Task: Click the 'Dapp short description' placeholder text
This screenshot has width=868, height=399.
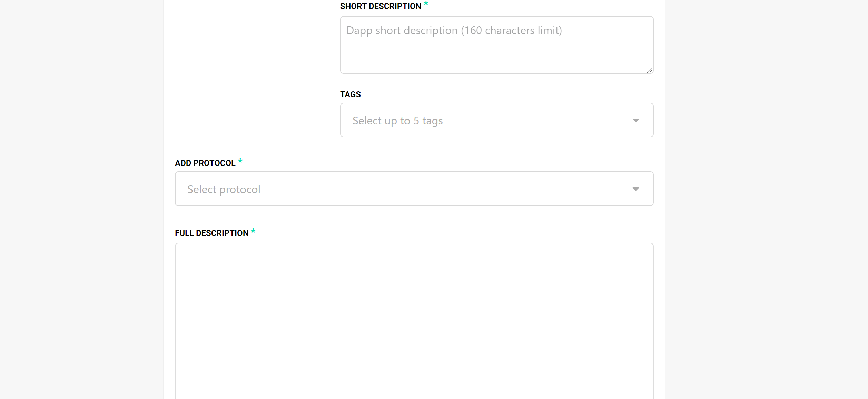Action: coord(402,31)
